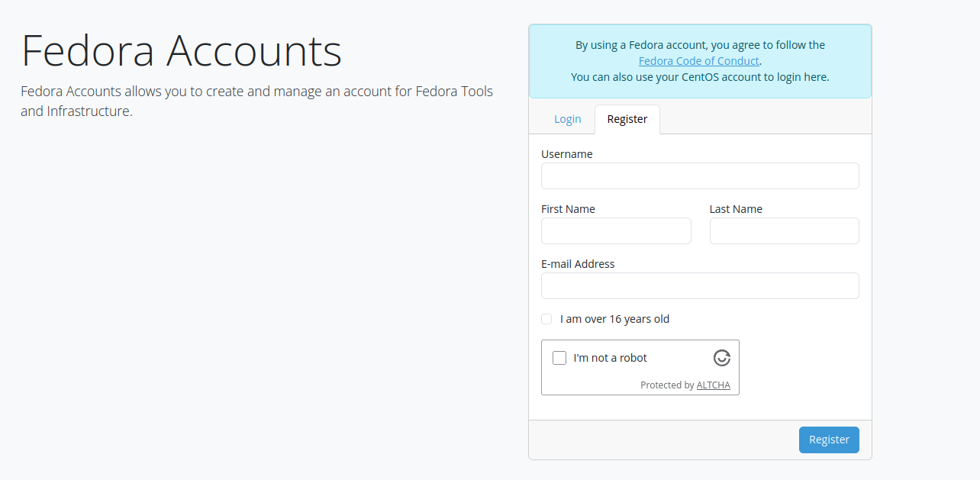The height and width of the screenshot is (480, 980).
Task: Submit the form with the Register button
Action: pos(829,440)
